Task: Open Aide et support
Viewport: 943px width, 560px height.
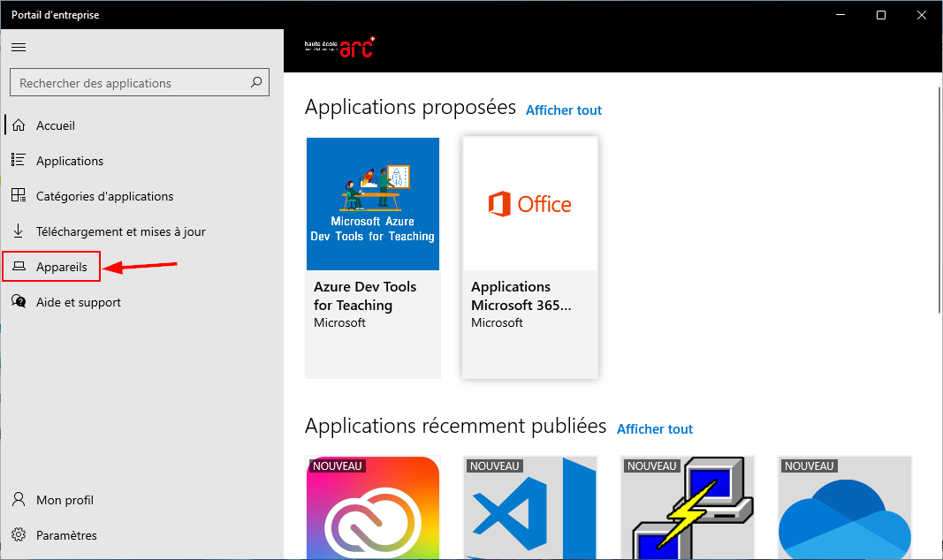Action: 142,301
